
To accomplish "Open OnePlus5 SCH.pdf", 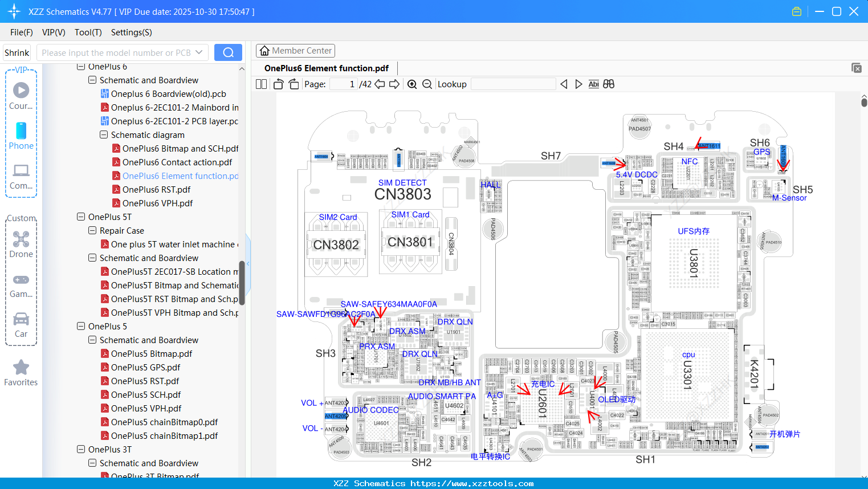I will (x=146, y=395).
